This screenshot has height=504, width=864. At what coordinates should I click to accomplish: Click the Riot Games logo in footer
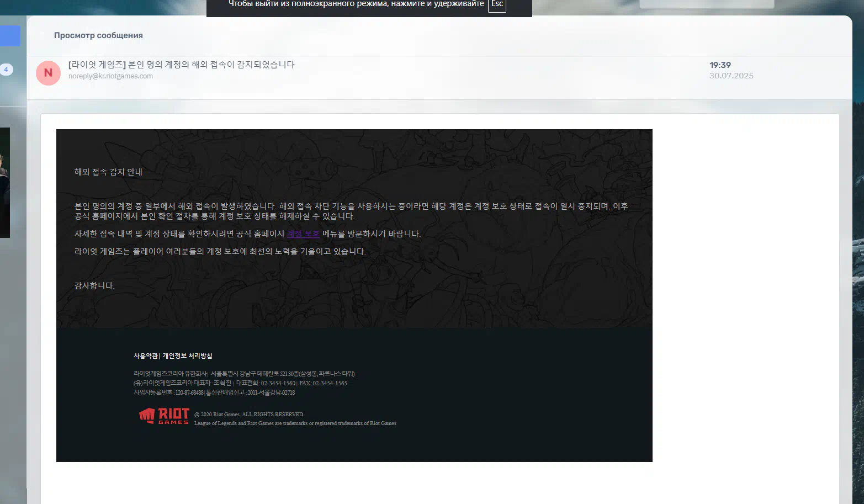pyautogui.click(x=164, y=416)
